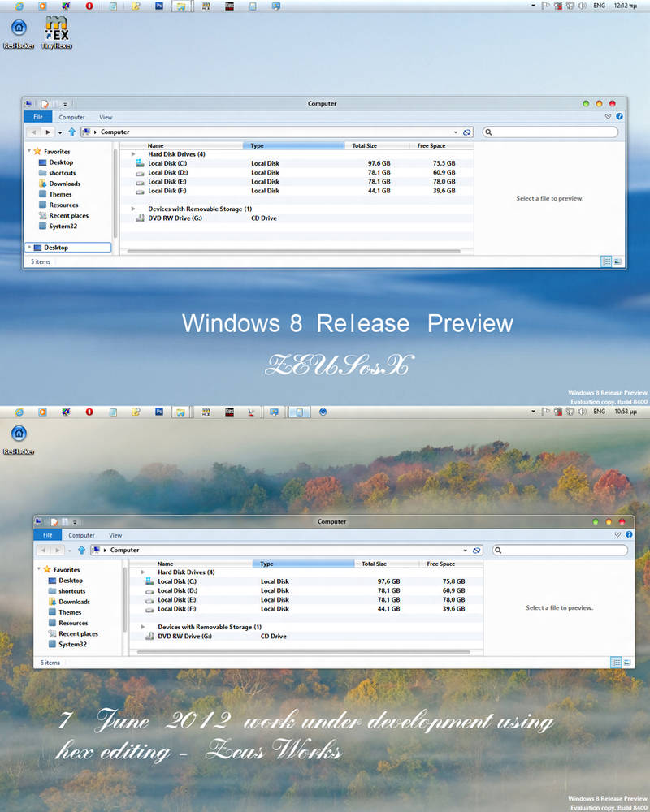Viewport: 650px width, 812px height.
Task: Click ENG language indicator in upper taskbar
Action: click(599, 6)
